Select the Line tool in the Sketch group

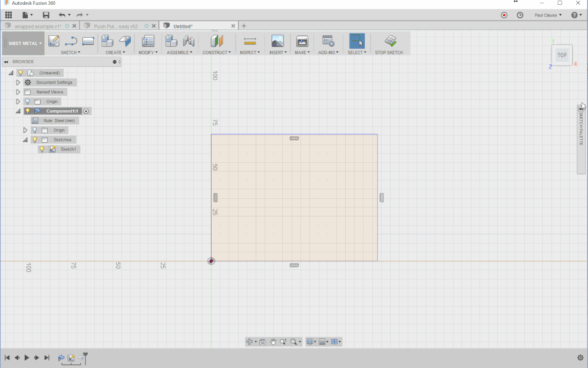pos(71,41)
